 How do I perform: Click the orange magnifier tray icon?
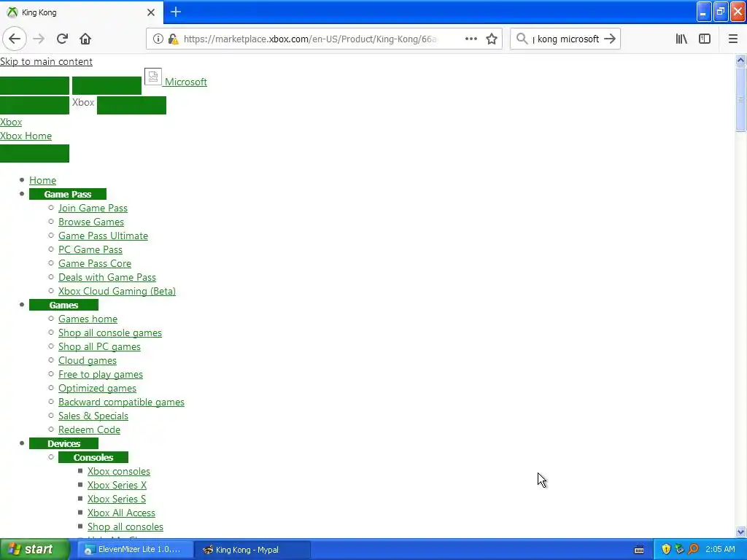point(693,549)
